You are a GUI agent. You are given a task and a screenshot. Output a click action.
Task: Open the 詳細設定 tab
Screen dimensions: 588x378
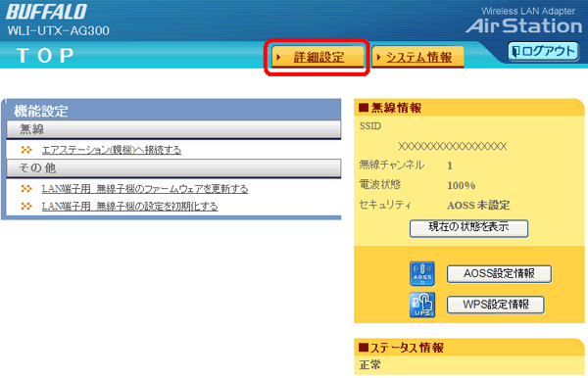318,57
